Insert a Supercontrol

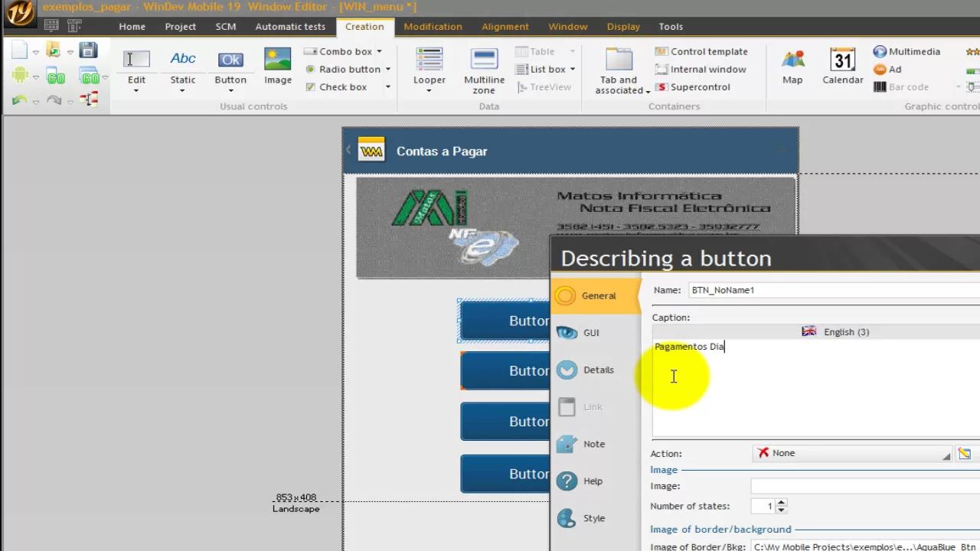coord(693,86)
